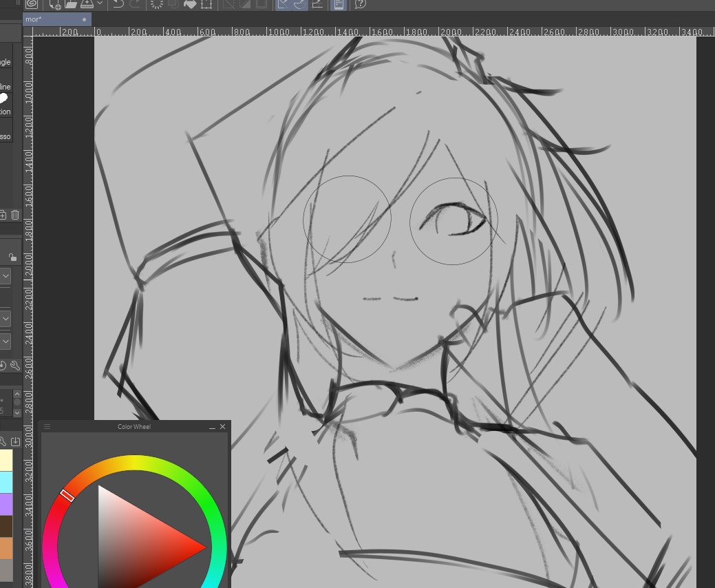Pick the grey swatch
This screenshot has height=588, width=715.
click(x=6, y=569)
